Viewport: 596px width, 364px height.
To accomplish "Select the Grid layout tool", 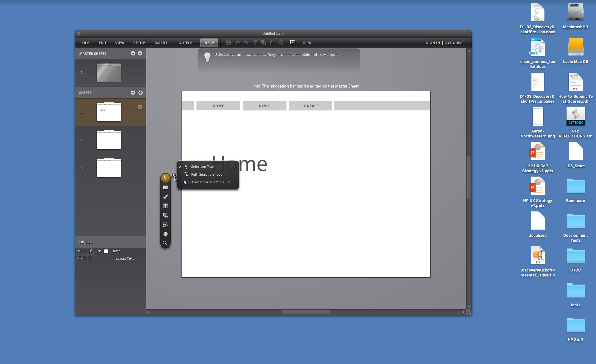I will (x=165, y=225).
